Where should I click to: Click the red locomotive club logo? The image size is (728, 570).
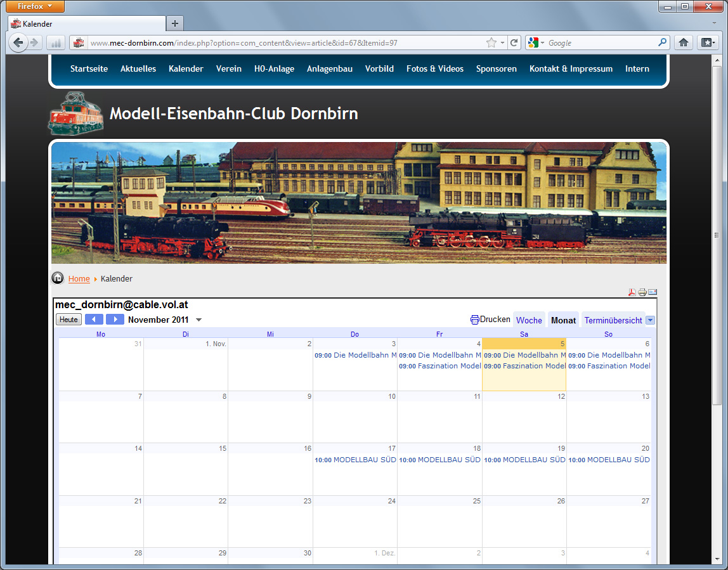[75, 113]
